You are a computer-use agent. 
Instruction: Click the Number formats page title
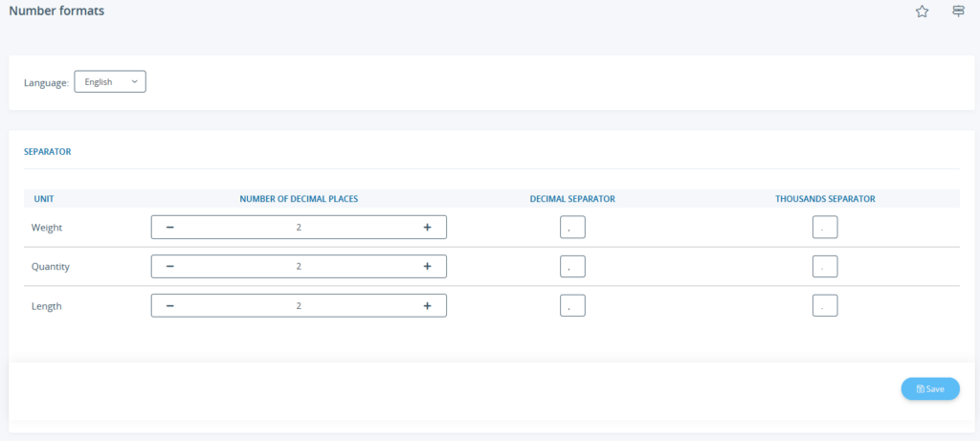56,11
